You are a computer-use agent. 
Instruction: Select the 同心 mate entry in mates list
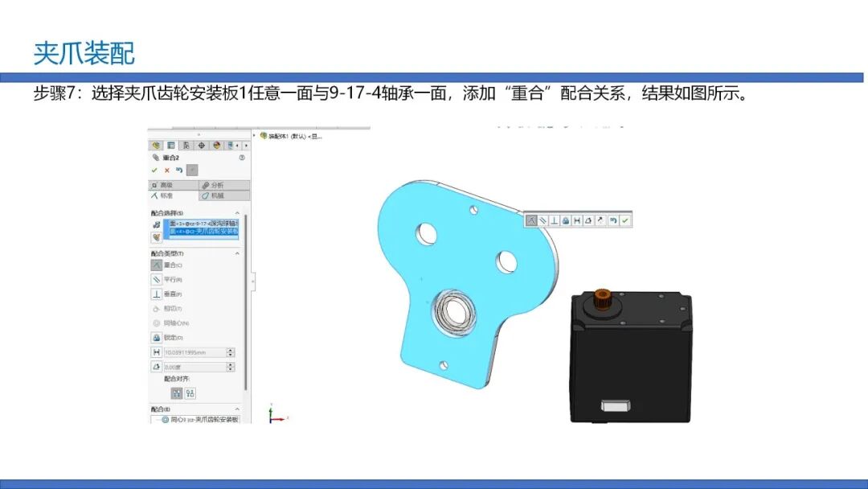pyautogui.click(x=200, y=420)
